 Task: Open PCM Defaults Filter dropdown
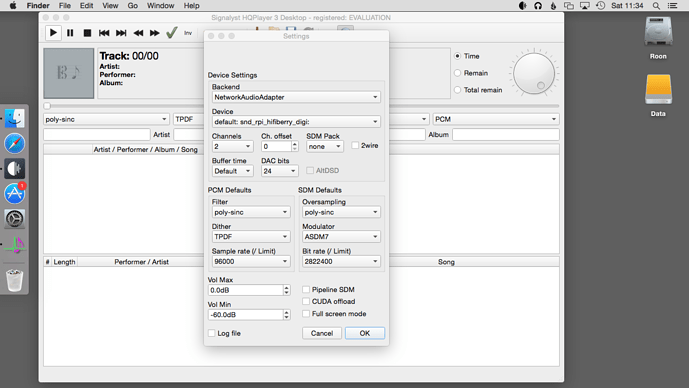[251, 212]
